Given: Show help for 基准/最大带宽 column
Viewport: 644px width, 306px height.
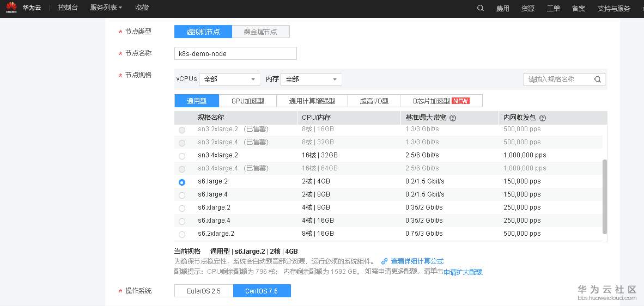Looking at the screenshot, I should coord(453,118).
